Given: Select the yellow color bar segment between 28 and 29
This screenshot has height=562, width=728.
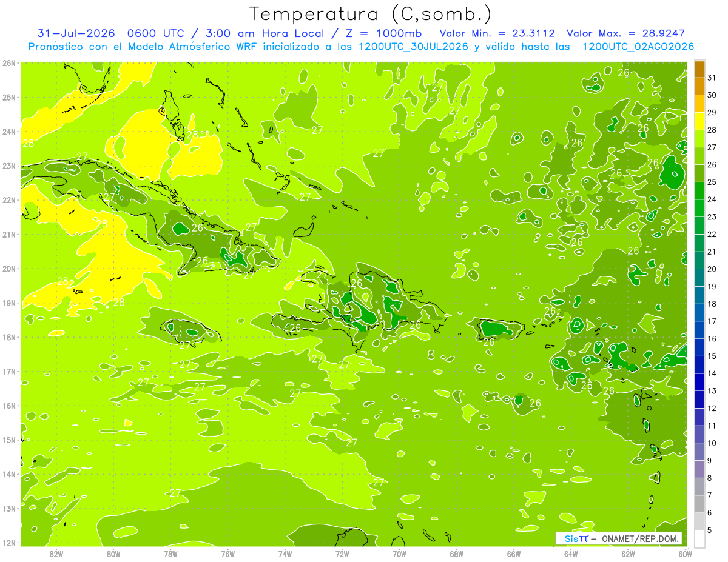Looking at the screenshot, I should point(699,121).
